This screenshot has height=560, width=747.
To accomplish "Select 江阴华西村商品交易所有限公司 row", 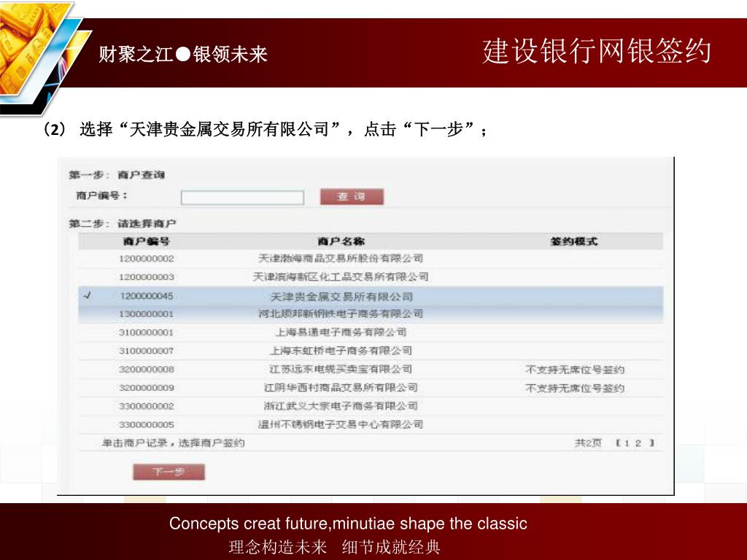I will tap(371, 388).
